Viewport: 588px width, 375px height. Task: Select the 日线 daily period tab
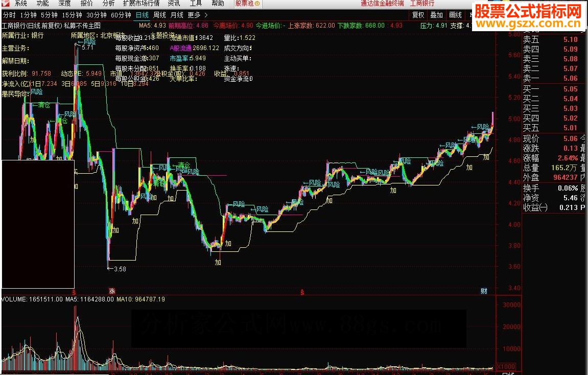[142, 15]
